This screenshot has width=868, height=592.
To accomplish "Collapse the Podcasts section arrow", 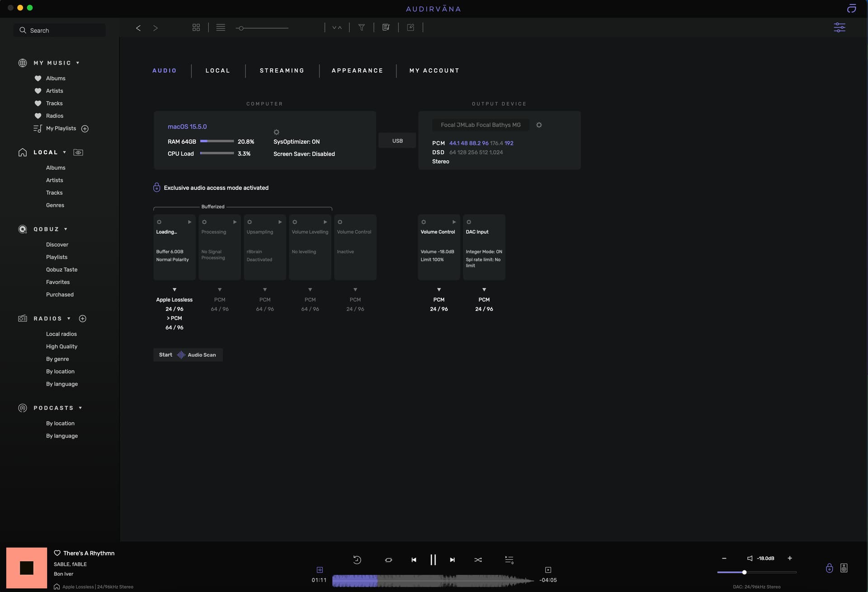I will [x=80, y=408].
